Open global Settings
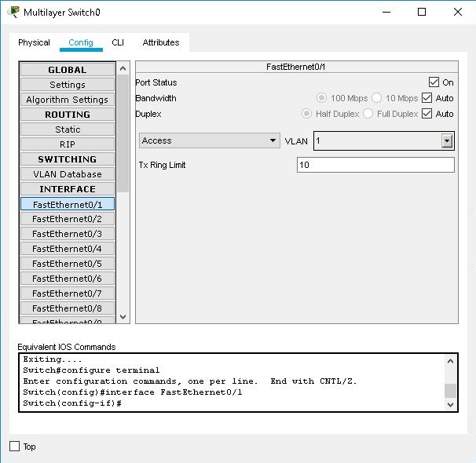 point(68,85)
